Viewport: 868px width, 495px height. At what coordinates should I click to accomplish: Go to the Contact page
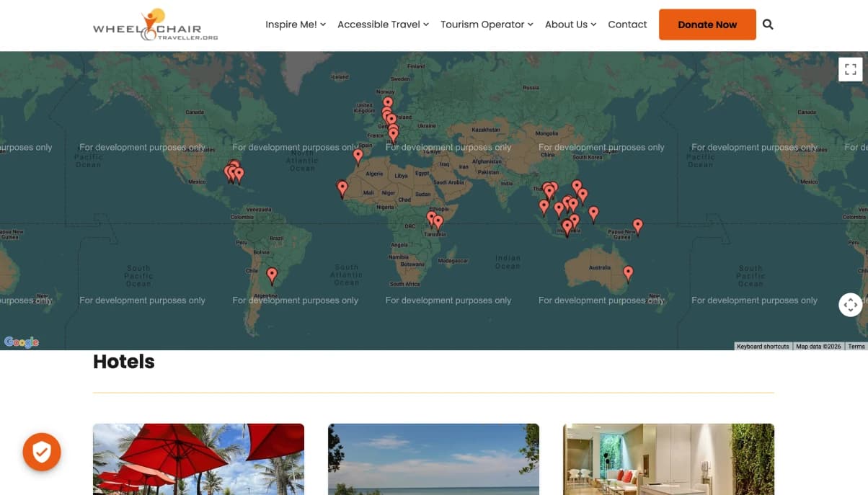627,24
